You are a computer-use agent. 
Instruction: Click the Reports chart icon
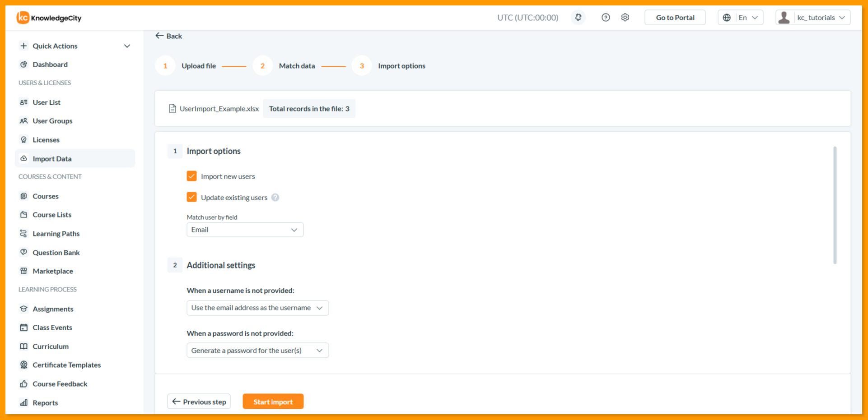24,403
